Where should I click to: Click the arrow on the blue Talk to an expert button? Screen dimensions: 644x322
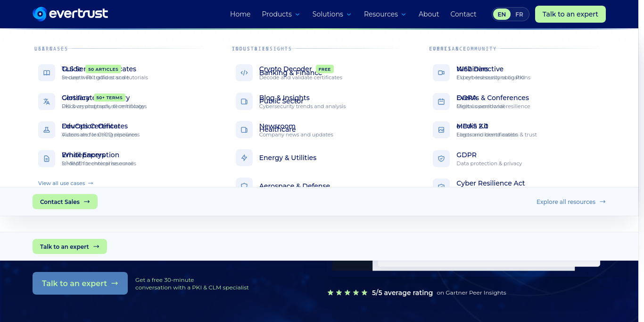tap(115, 283)
